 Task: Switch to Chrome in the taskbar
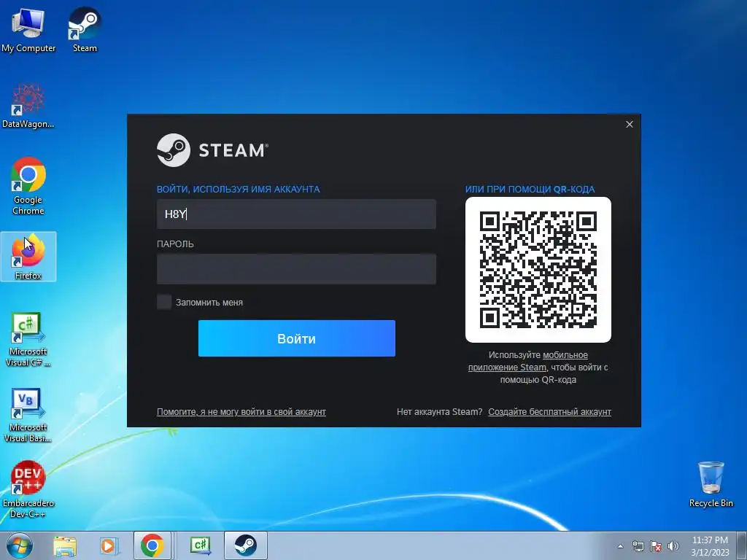tap(152, 545)
